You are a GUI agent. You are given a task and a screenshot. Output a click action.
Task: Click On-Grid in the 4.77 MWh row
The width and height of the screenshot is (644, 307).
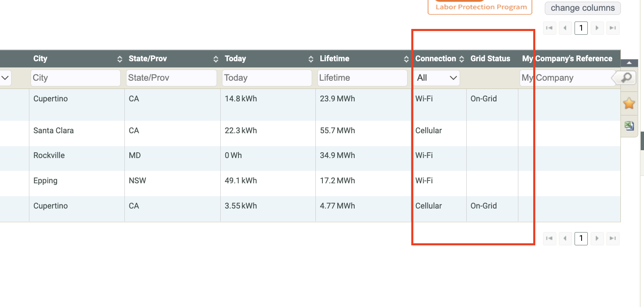(x=484, y=206)
